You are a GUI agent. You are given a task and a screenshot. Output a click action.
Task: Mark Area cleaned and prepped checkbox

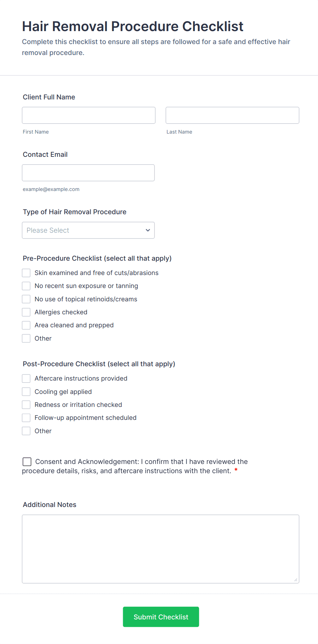point(26,325)
